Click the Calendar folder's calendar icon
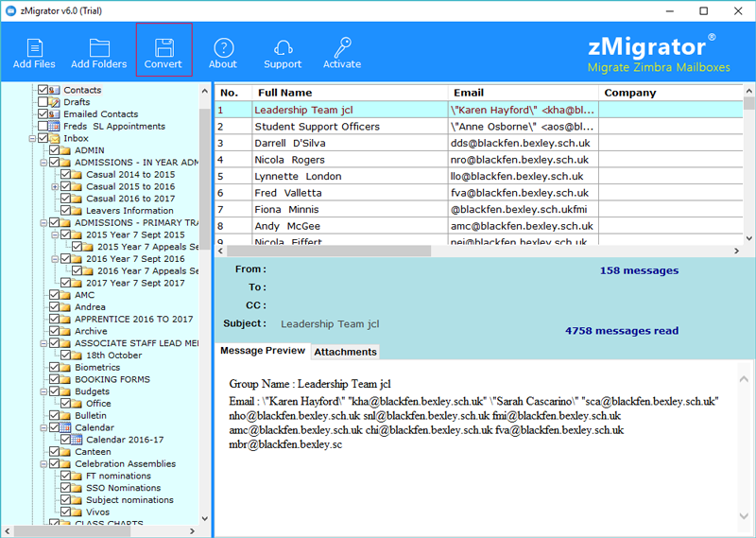This screenshot has width=756, height=538. [65, 427]
